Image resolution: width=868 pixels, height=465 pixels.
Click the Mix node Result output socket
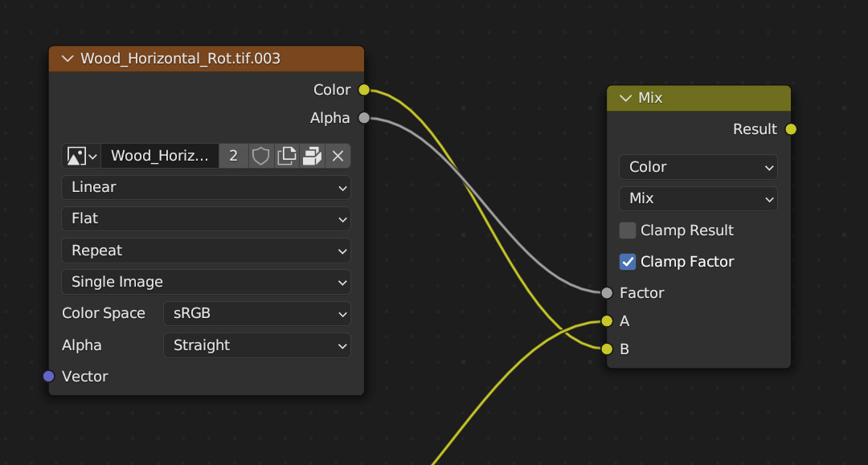(x=791, y=129)
